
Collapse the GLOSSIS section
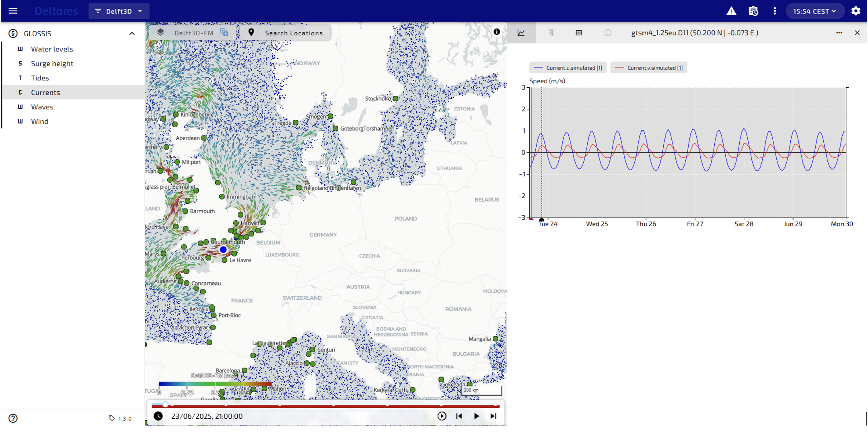pyautogui.click(x=132, y=33)
